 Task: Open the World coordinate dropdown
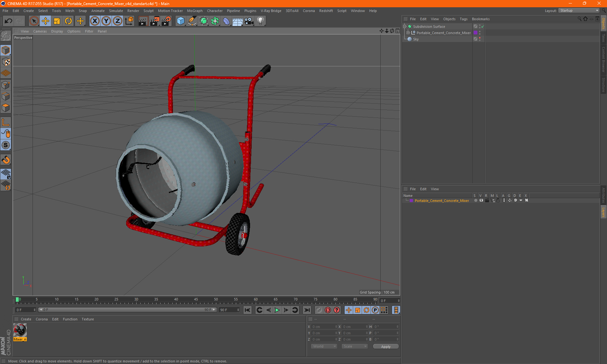point(324,346)
